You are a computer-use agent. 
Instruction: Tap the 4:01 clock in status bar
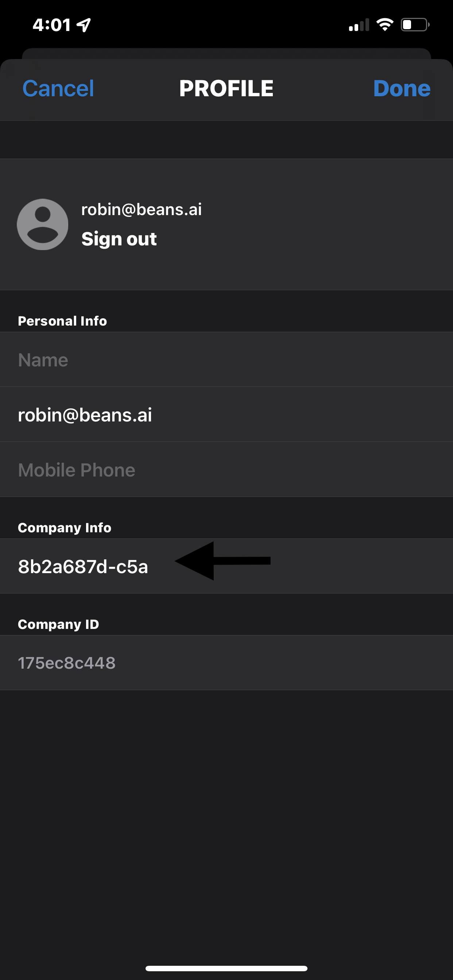(51, 25)
